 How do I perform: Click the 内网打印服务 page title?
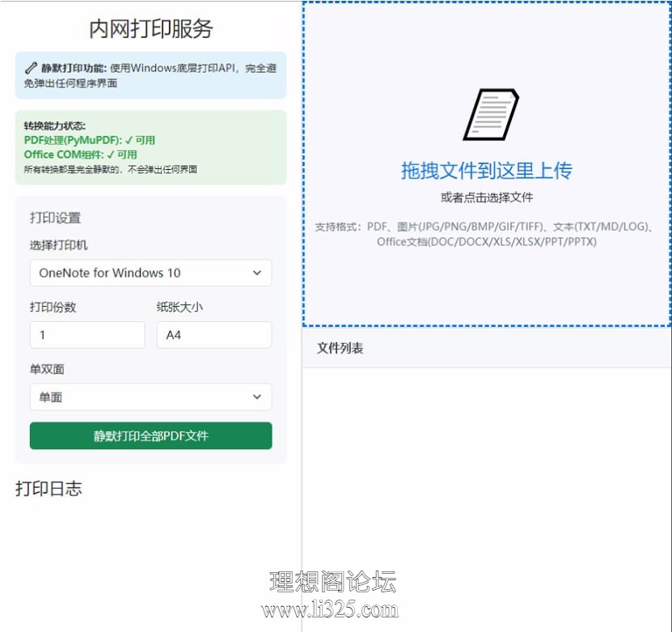tap(151, 29)
